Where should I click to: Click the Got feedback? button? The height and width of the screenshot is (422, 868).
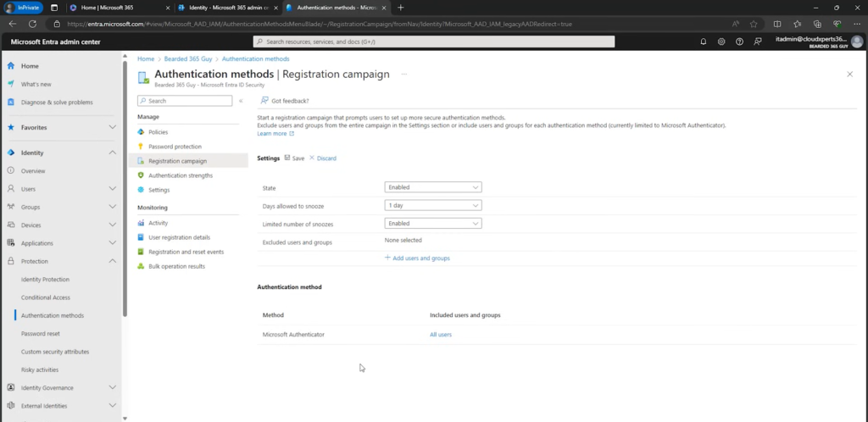pos(285,101)
